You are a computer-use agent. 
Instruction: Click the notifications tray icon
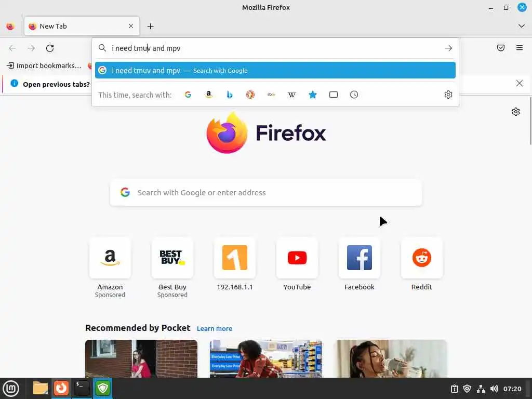coord(455,389)
